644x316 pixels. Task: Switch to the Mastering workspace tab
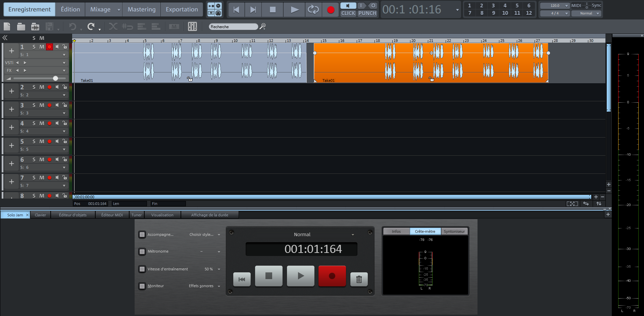point(141,9)
